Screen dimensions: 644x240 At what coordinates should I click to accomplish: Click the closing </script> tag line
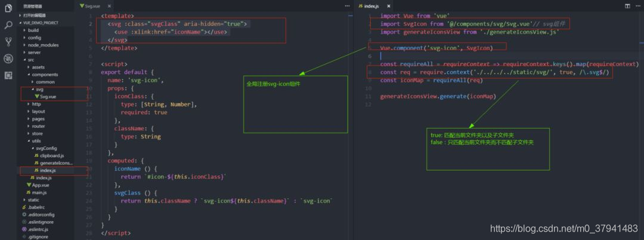click(x=116, y=233)
